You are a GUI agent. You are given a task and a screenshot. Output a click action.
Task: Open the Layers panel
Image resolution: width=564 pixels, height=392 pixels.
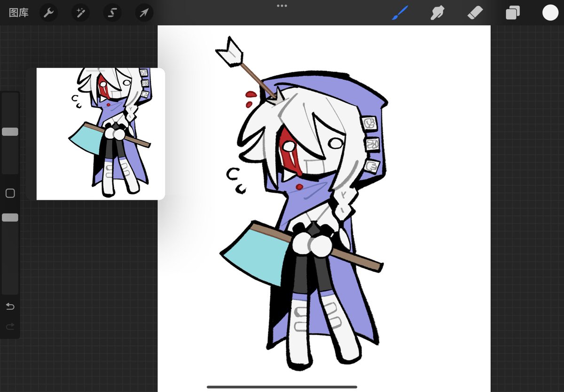[512, 13]
